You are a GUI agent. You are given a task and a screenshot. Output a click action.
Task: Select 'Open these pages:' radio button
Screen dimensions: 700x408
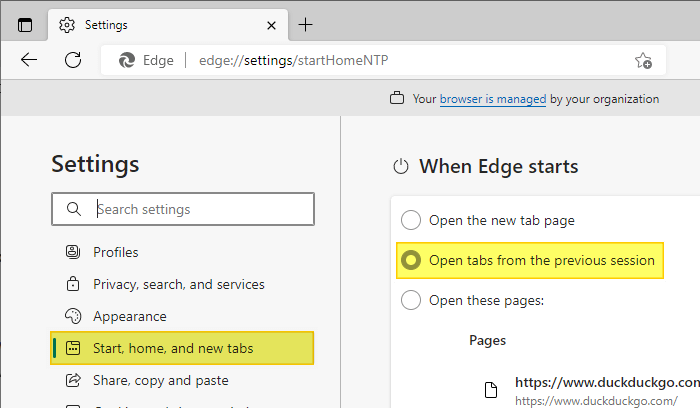(x=411, y=300)
